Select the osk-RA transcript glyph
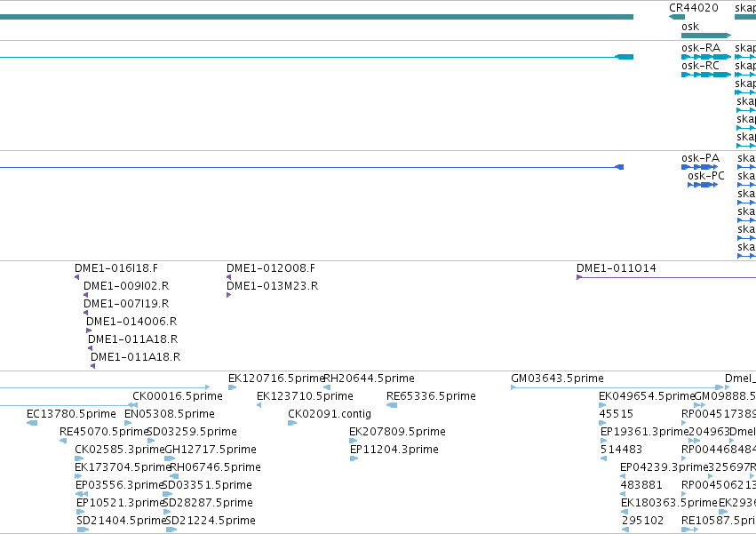 [706, 57]
